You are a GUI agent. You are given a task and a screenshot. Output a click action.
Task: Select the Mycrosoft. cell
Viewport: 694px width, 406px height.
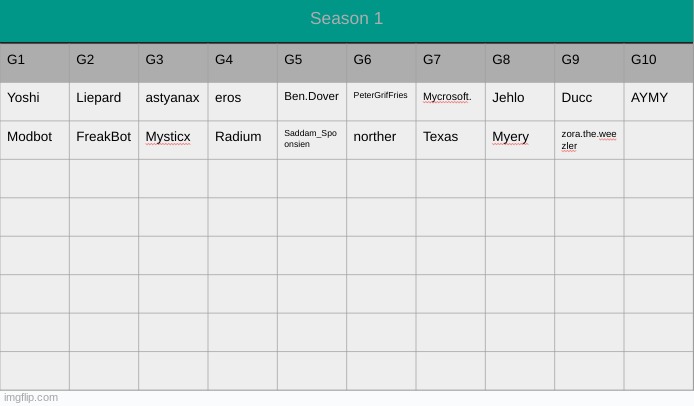click(450, 99)
